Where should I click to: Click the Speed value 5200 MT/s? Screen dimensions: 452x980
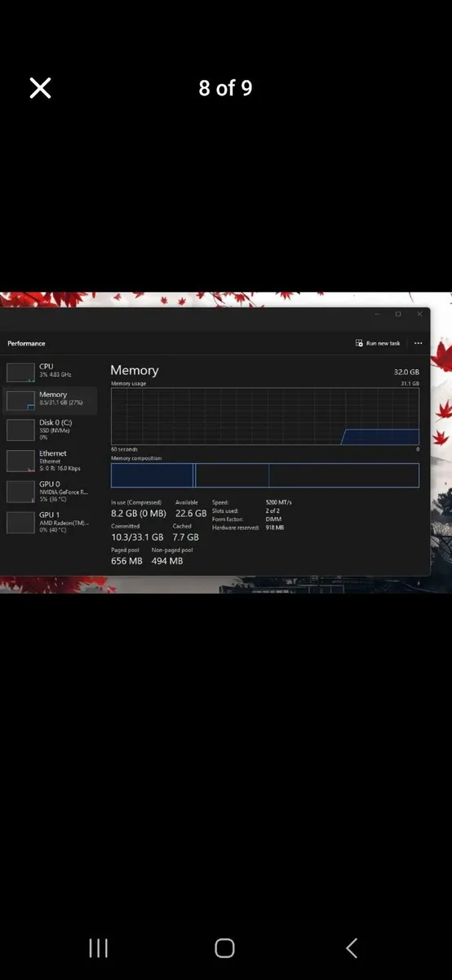278,502
